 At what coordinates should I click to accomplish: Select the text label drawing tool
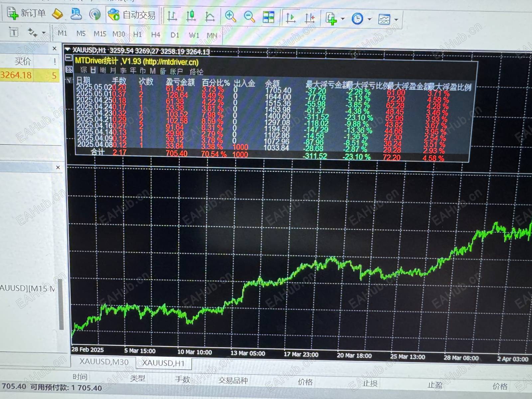(x=14, y=32)
